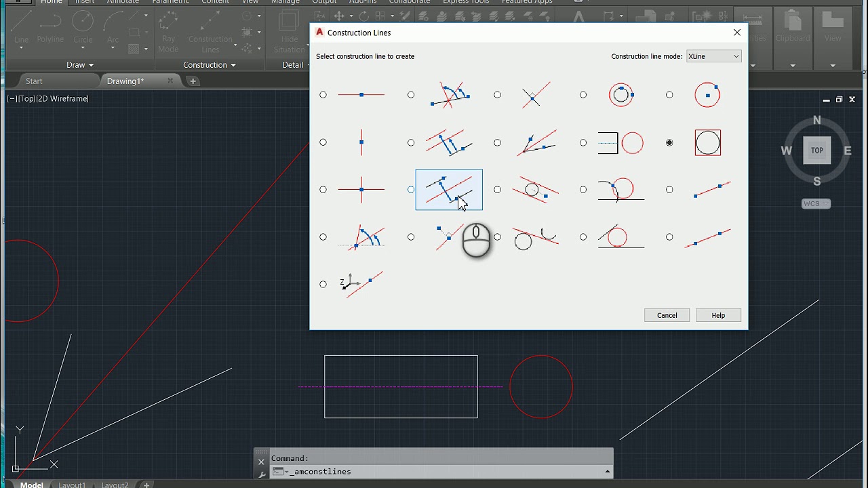Open the Home ribbon tab
The height and width of the screenshot is (488, 868).
pos(51,2)
